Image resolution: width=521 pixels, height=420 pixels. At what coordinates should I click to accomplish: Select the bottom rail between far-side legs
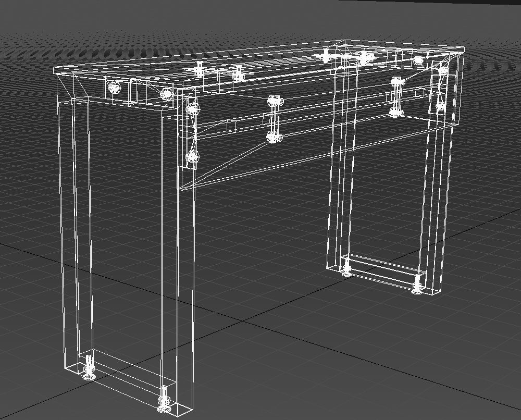click(382, 271)
